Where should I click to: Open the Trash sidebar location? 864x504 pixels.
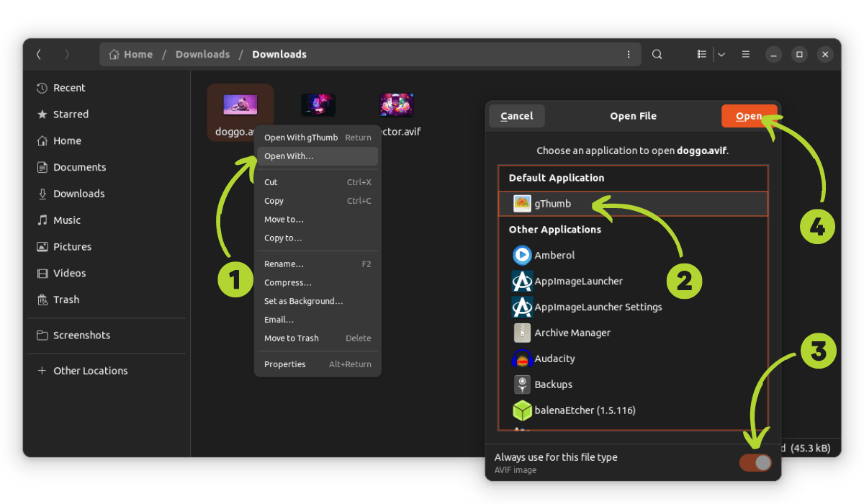click(66, 300)
